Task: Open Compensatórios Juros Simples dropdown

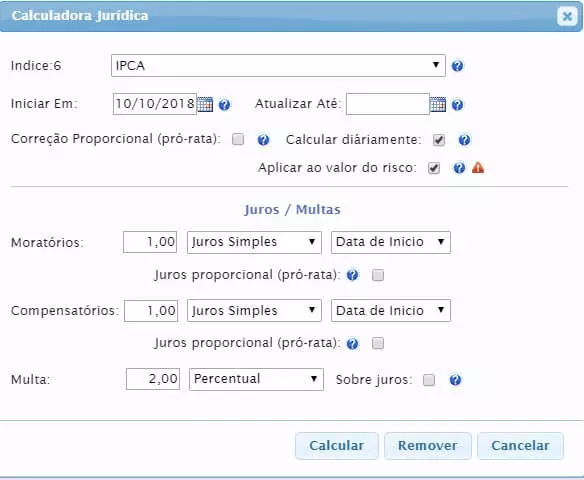Action: [x=254, y=311]
